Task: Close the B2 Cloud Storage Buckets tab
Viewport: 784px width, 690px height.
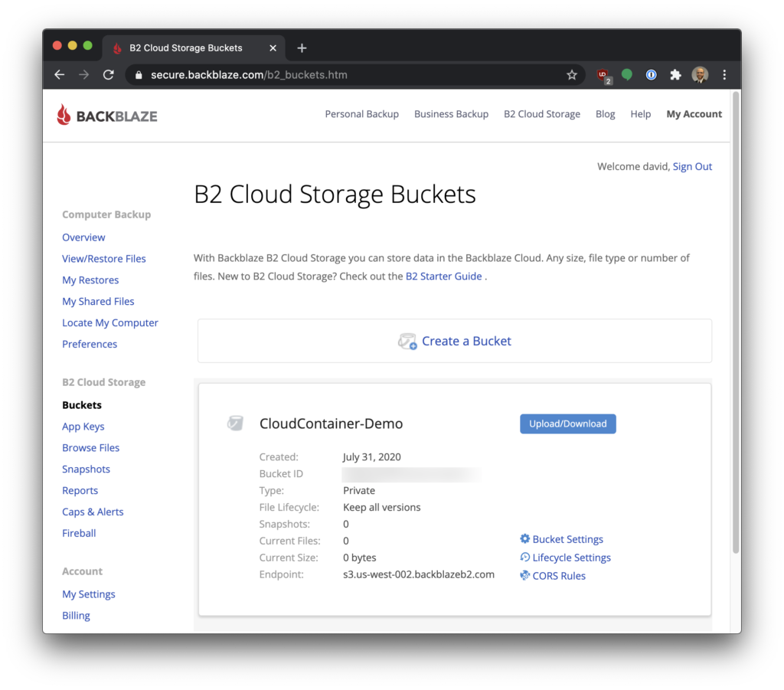Action: point(273,48)
